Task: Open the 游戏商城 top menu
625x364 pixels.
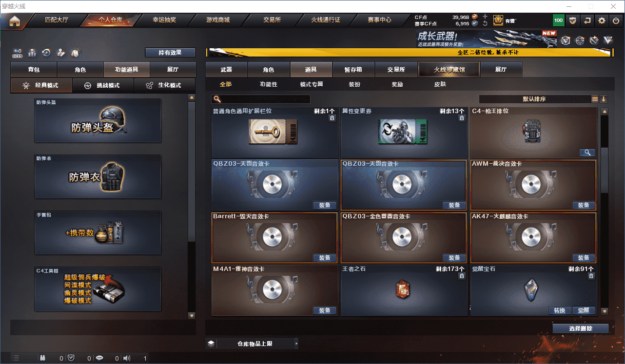Action: point(217,20)
